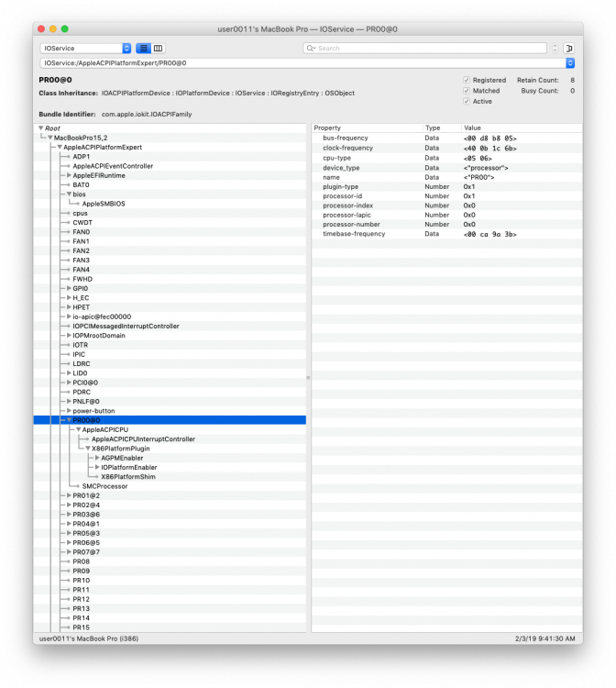Select the X86PlatformShim entry
The width and height of the screenshot is (616, 688).
click(128, 476)
